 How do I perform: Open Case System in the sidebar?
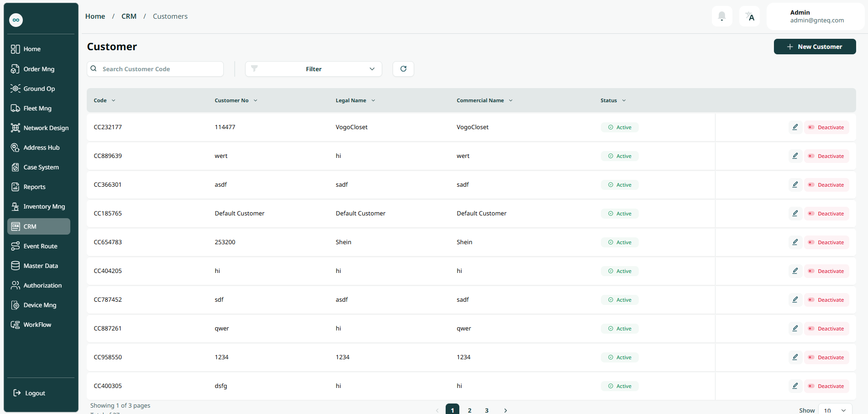(x=39, y=167)
